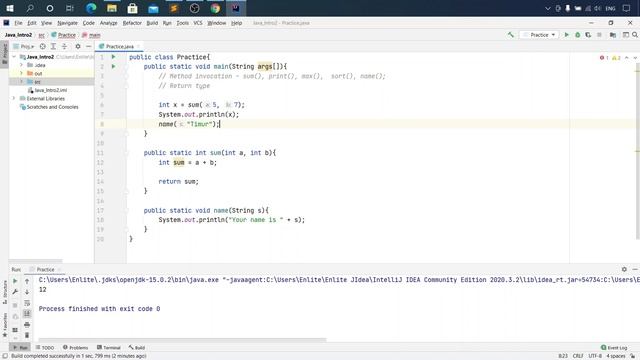The width and height of the screenshot is (640, 360).
Task: Open the Search Everywhere magnifier icon
Action: click(x=635, y=35)
